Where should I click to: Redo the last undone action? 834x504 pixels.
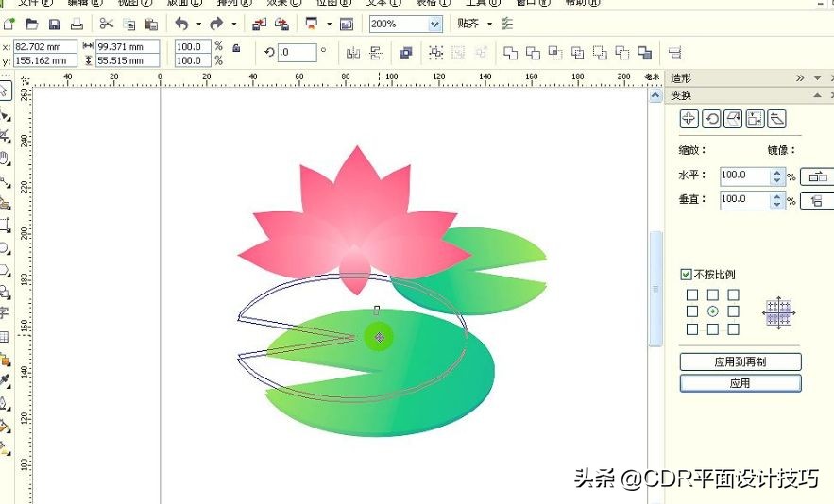coord(216,24)
